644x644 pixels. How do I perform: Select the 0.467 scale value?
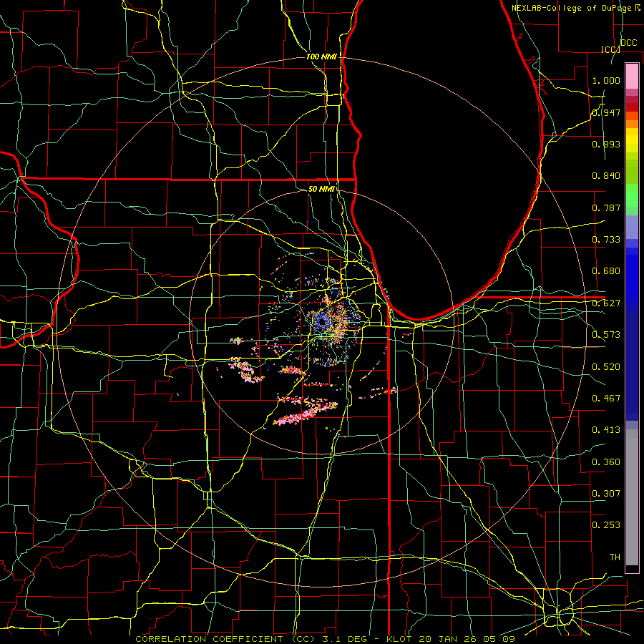pyautogui.click(x=606, y=399)
